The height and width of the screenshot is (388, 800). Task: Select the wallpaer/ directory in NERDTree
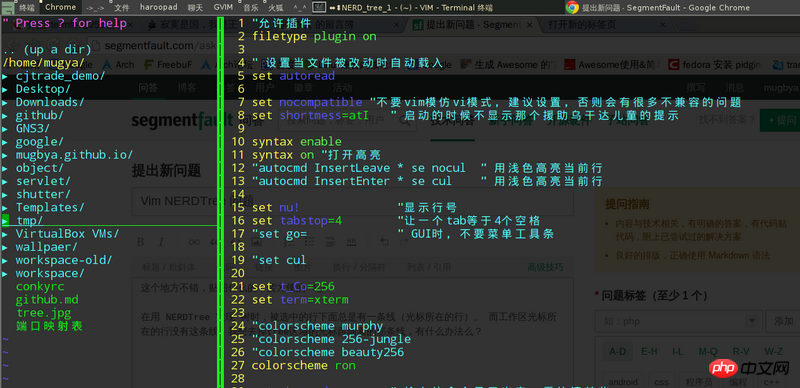click(x=46, y=247)
